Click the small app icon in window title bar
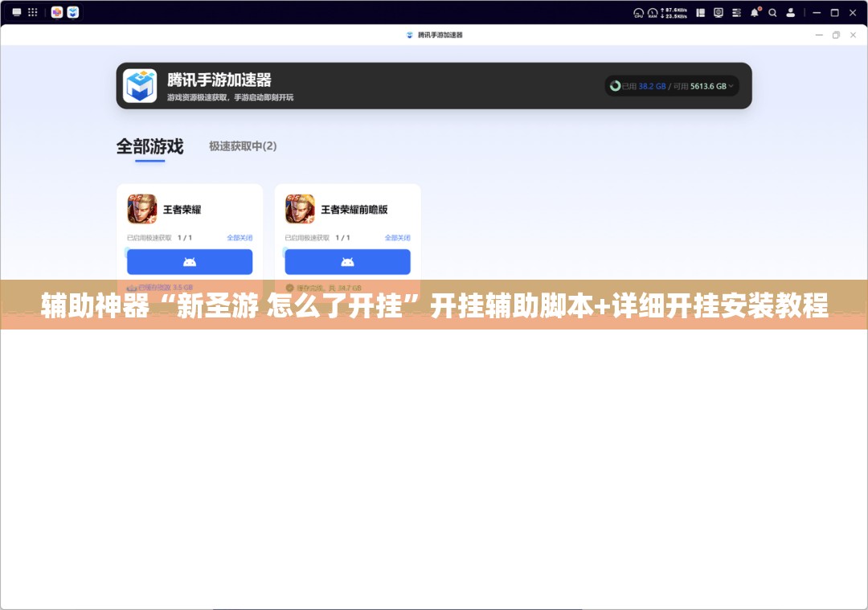This screenshot has height=610, width=868. 410,35
